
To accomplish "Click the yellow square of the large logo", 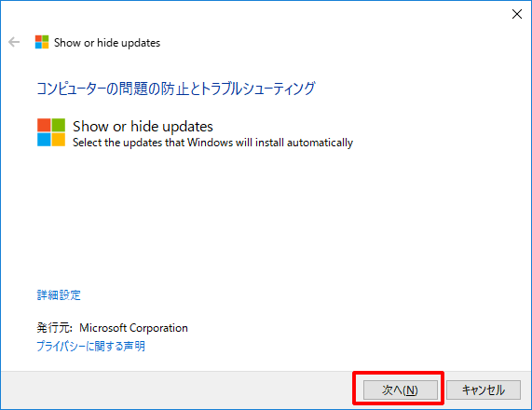I will (x=59, y=140).
